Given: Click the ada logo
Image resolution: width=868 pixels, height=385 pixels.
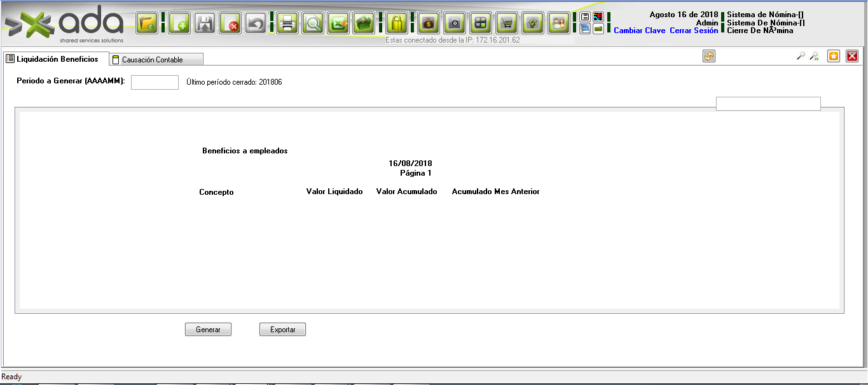Looking at the screenshot, I should click(64, 25).
